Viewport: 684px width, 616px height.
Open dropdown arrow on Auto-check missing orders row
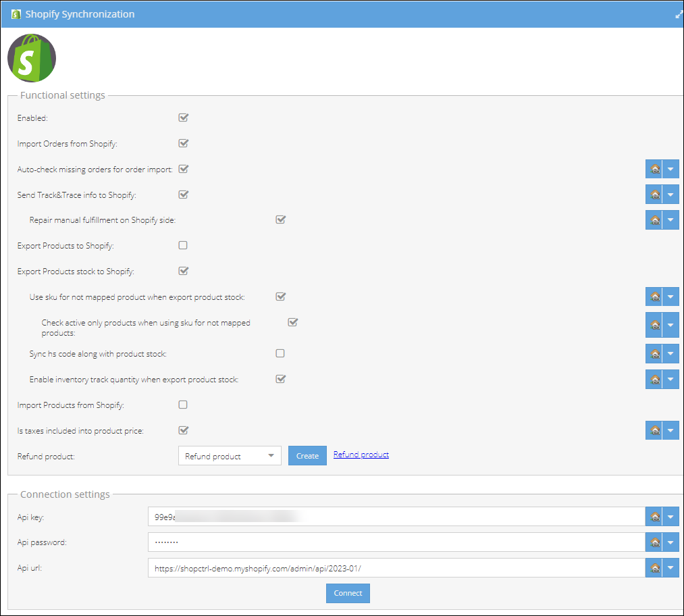point(670,169)
